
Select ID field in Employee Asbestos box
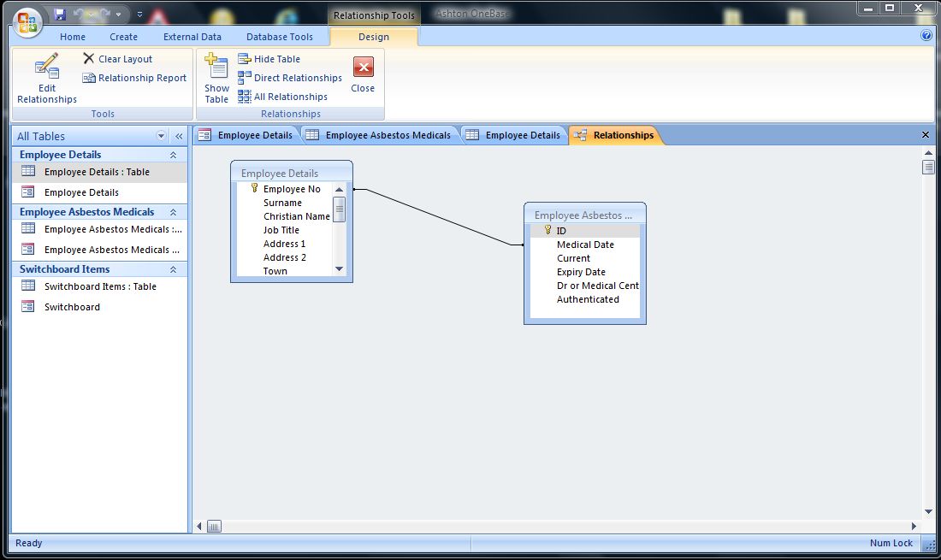tap(585, 231)
